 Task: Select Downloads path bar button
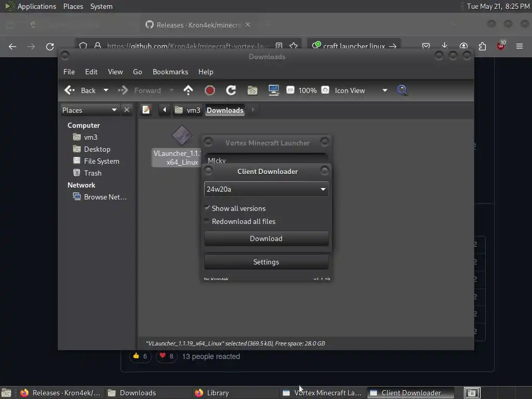pos(225,110)
